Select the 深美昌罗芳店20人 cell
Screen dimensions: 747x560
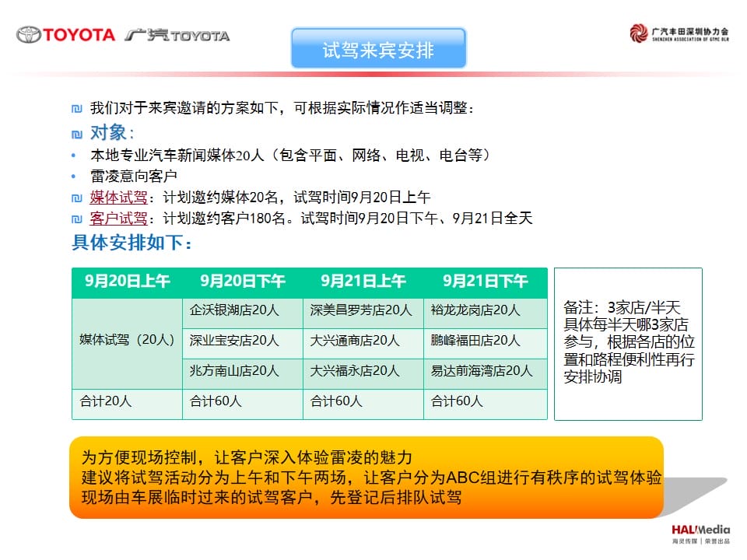tap(363, 313)
